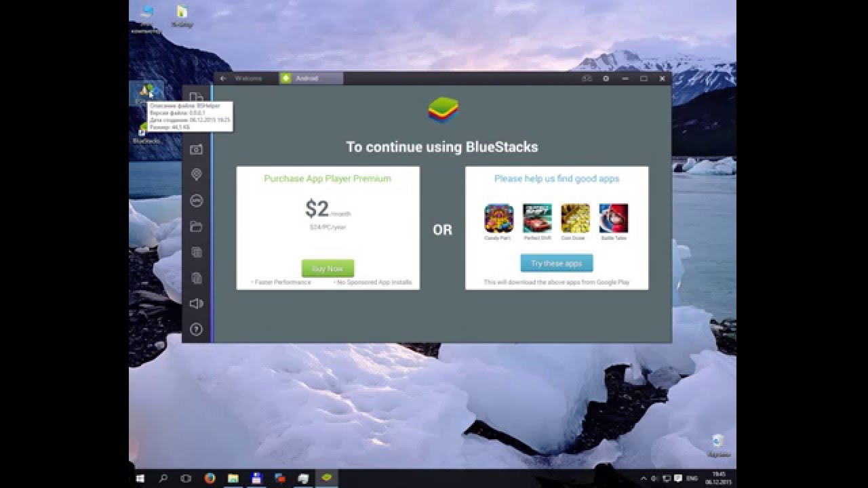The image size is (868, 488).
Task: Open the folder icon in BlueStacks sidebar
Action: pos(196,226)
